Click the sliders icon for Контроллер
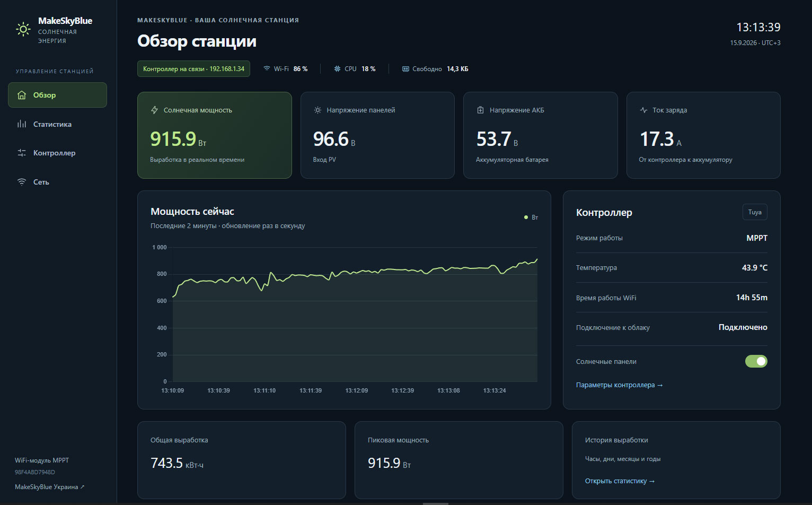This screenshot has height=505, width=812. (x=22, y=153)
